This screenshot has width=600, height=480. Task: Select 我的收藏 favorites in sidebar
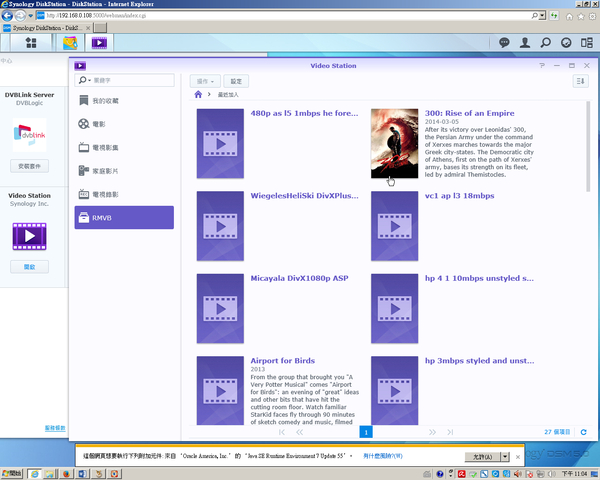pos(108,102)
